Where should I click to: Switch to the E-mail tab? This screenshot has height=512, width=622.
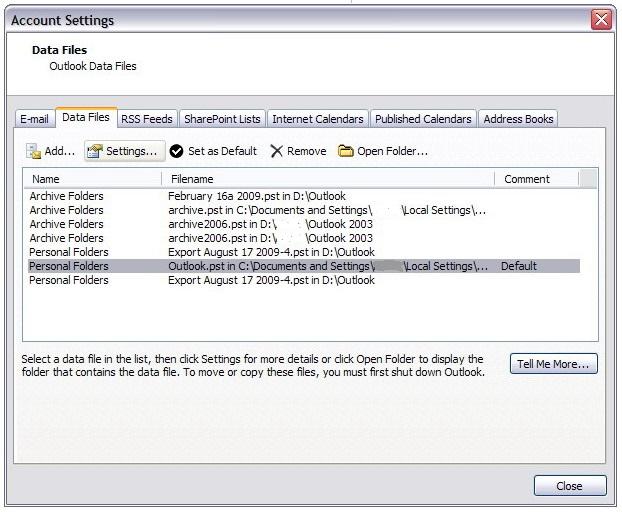click(34, 119)
